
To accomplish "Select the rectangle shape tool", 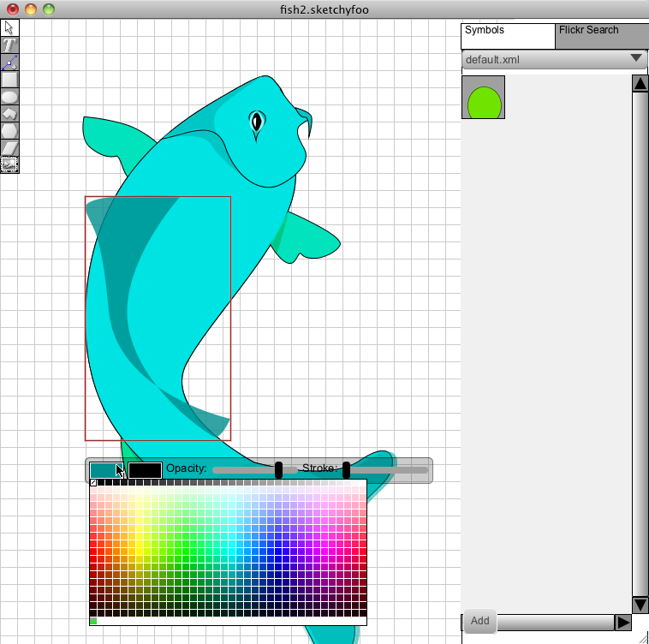I will (x=9, y=80).
